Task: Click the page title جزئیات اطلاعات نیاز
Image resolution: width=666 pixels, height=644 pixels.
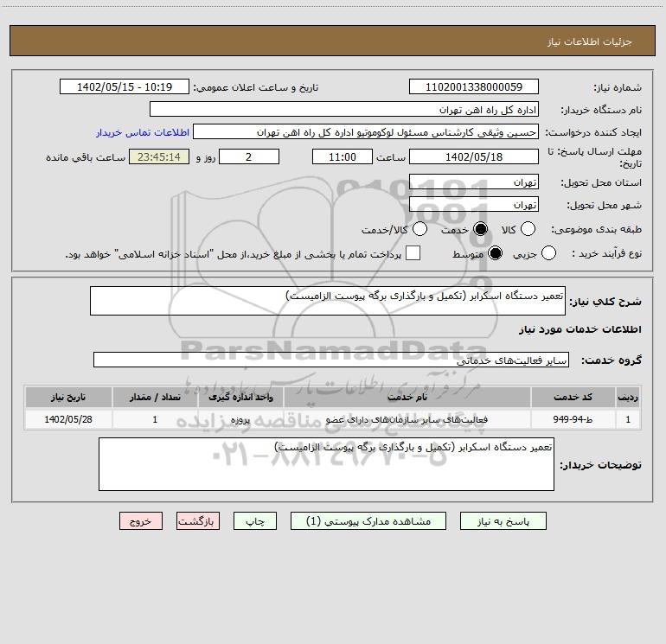Action: 590,41
